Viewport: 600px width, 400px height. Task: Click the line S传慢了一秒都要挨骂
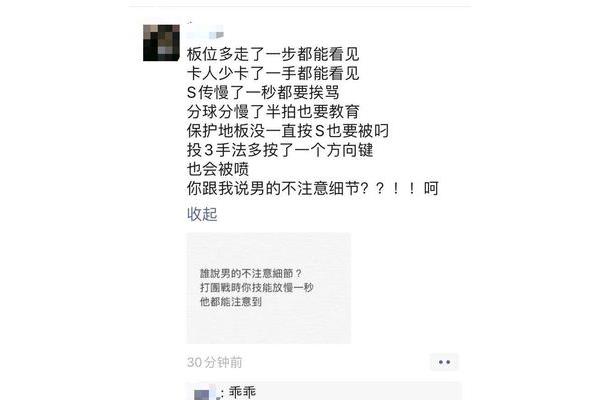click(263, 92)
